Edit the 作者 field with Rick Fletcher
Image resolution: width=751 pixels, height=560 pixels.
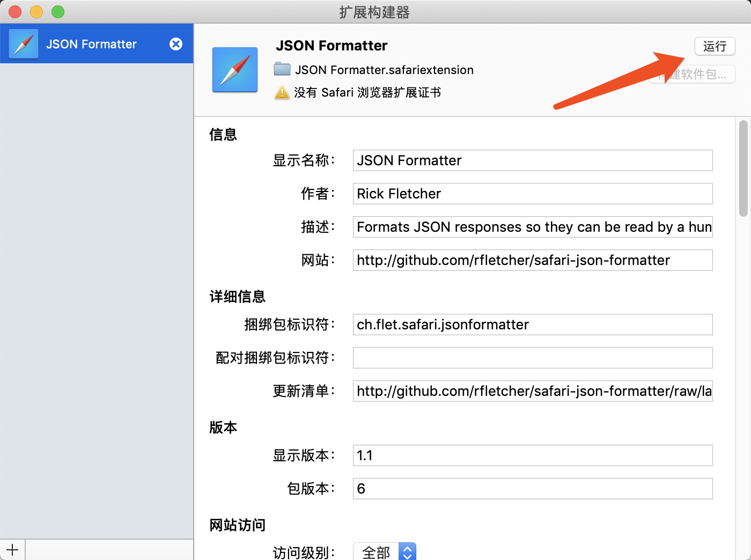click(533, 194)
